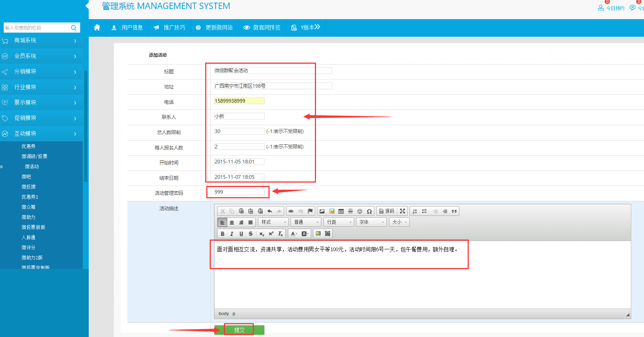The image size is (644, 337).
Task: Insert a table via the editor toolbar
Action: point(341,211)
